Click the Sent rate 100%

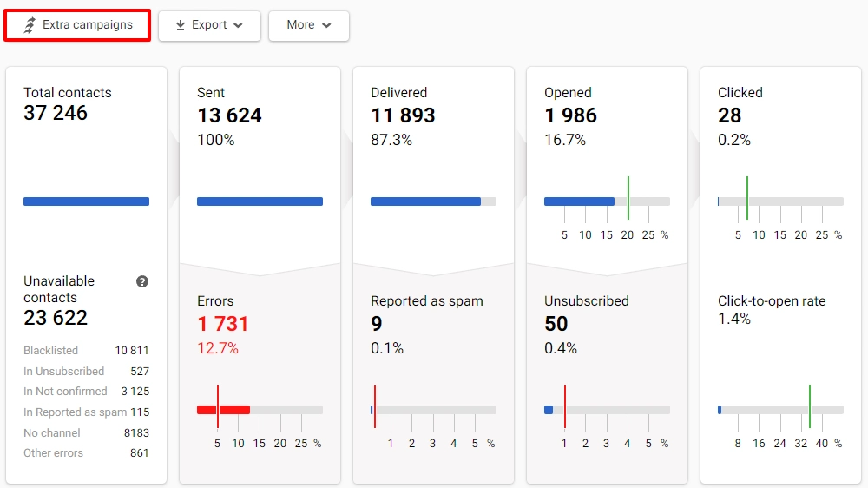(x=216, y=140)
